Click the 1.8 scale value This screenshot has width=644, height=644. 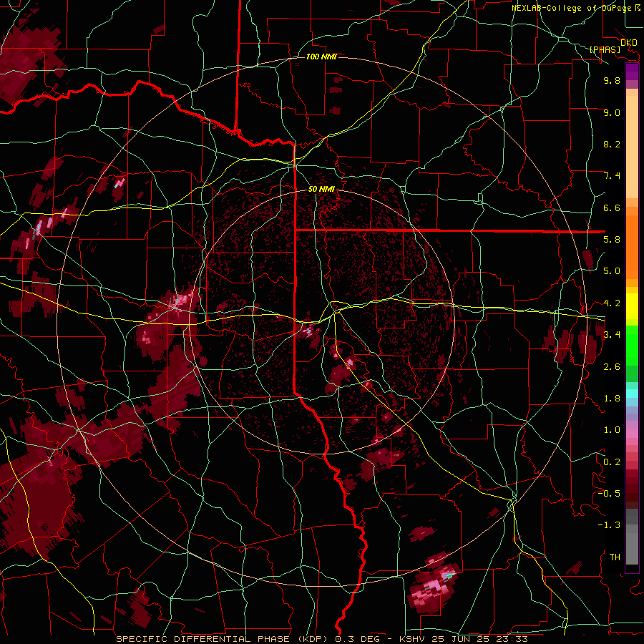(x=612, y=399)
